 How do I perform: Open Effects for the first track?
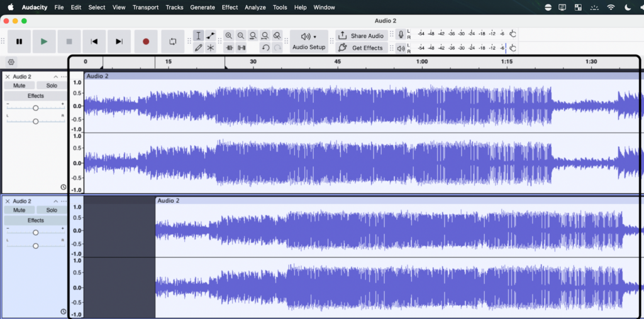pyautogui.click(x=36, y=96)
